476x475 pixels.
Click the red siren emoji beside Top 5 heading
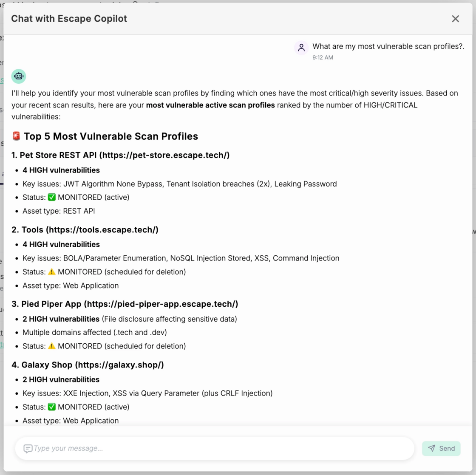click(16, 136)
